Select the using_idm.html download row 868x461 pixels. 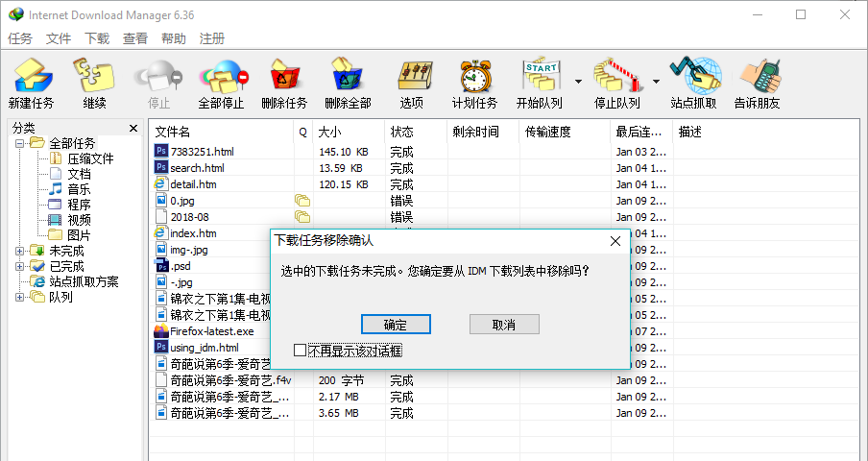pos(211,348)
